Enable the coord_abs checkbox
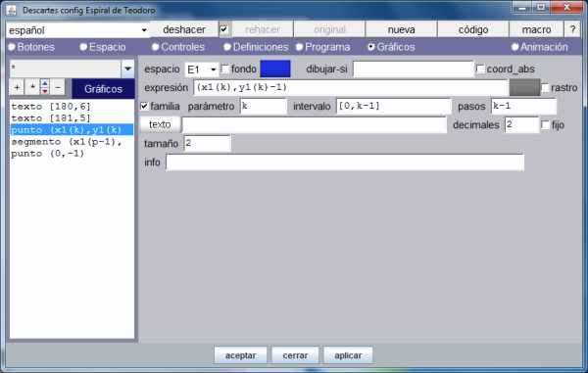 480,69
